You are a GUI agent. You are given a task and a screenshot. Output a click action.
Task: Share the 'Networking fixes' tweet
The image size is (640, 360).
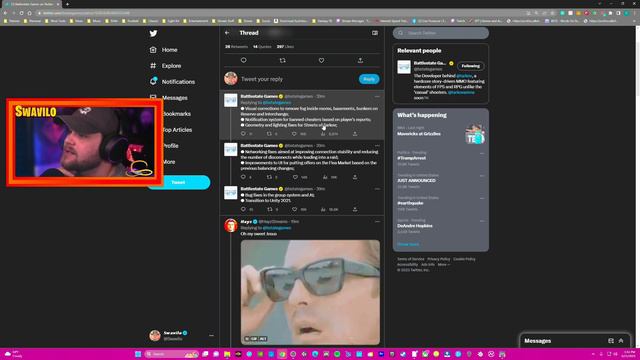coord(355,177)
